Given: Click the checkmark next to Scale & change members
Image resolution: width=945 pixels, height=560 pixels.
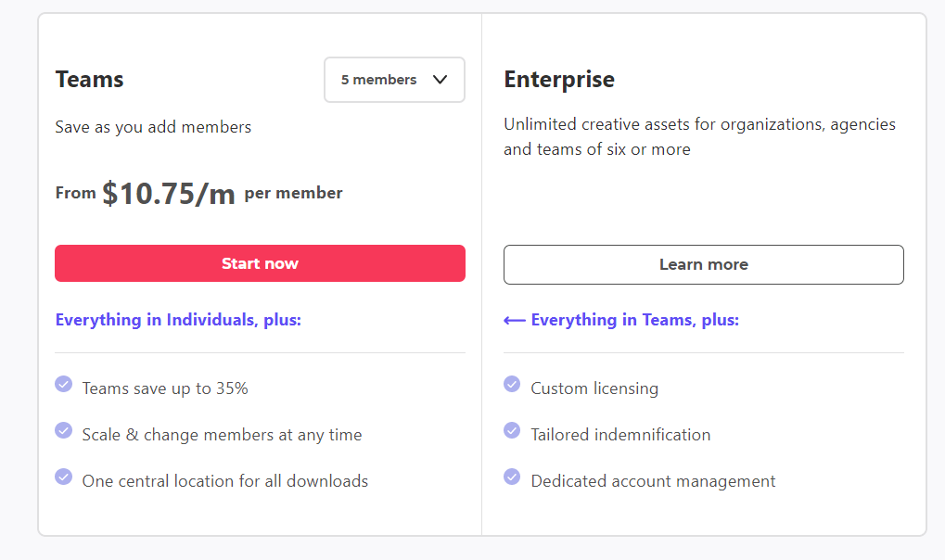Looking at the screenshot, I should tap(63, 430).
